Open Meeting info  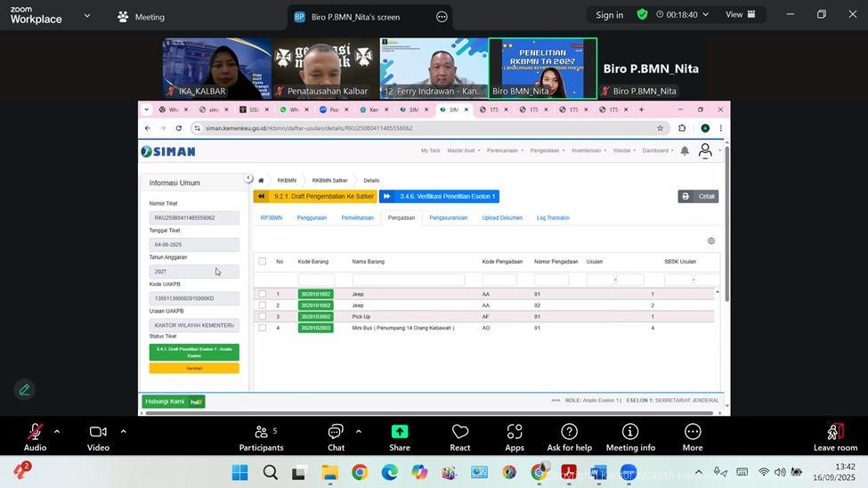630,433
